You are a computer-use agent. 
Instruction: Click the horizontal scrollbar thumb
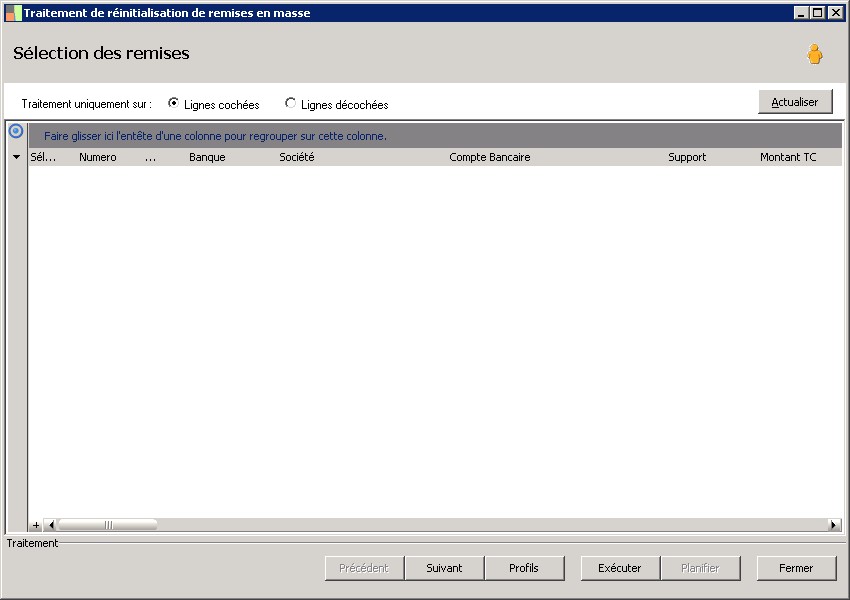point(108,525)
